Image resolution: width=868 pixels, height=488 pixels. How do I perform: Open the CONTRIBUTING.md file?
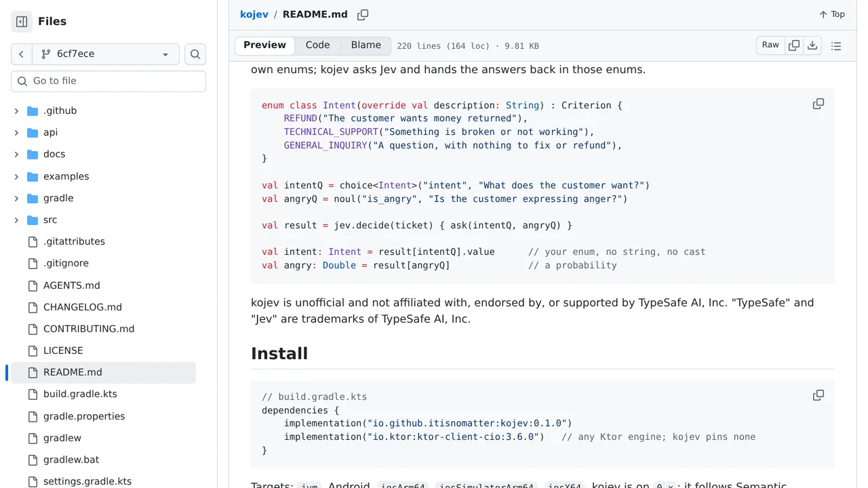point(89,329)
